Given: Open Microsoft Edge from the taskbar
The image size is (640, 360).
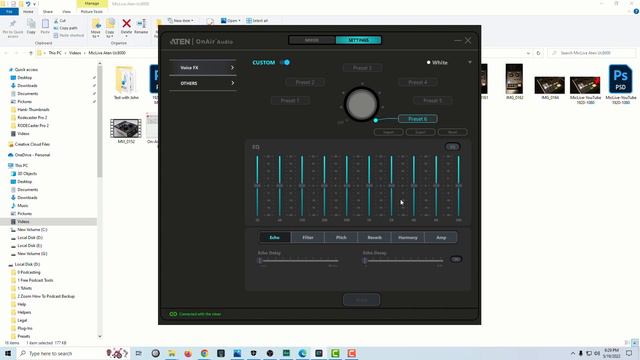Looking at the screenshot, I should 302,353.
